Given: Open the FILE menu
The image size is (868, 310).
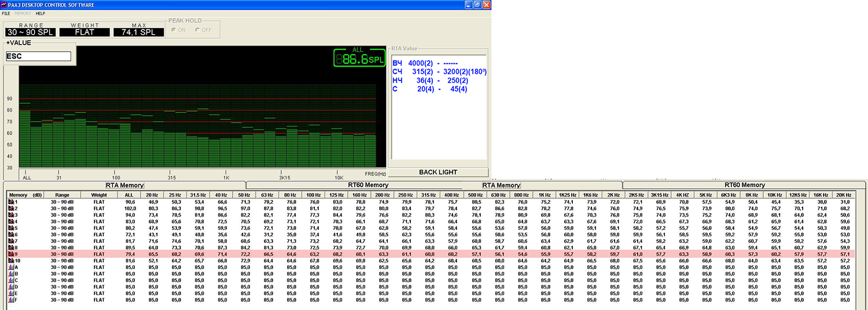Looking at the screenshot, I should tap(6, 13).
